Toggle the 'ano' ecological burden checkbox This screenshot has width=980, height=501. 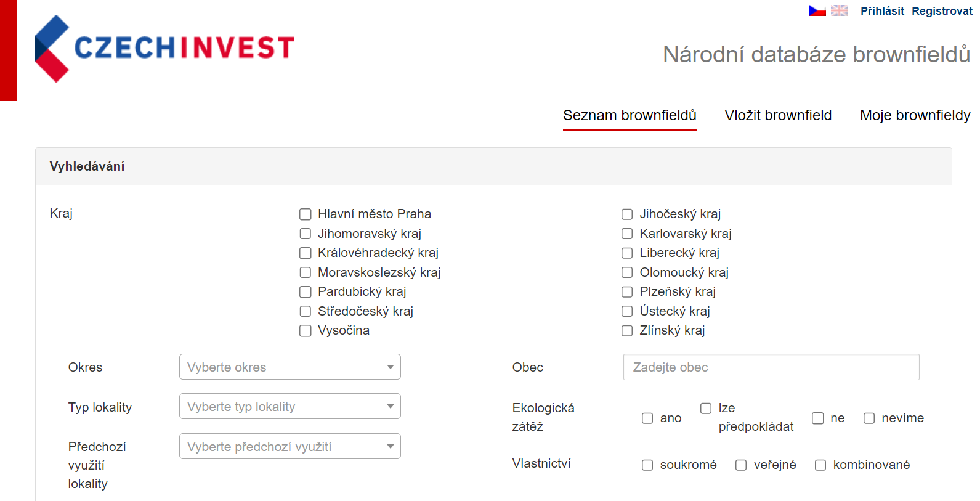(647, 418)
